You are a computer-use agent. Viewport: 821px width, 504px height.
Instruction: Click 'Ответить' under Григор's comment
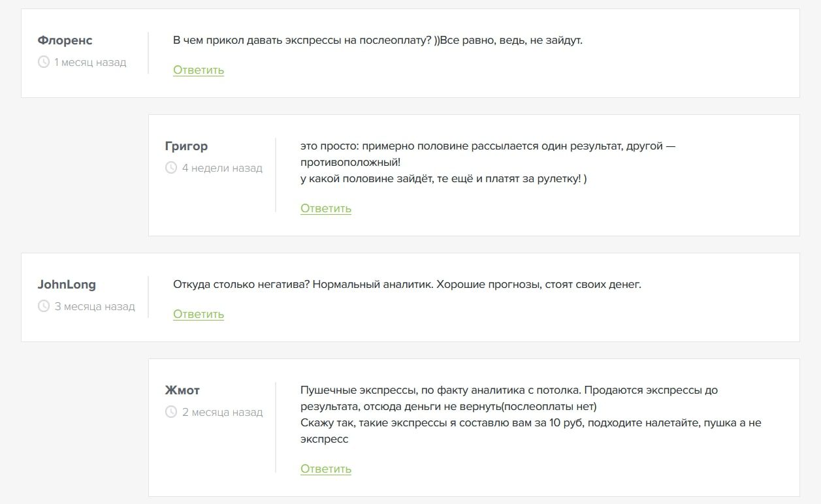326,209
